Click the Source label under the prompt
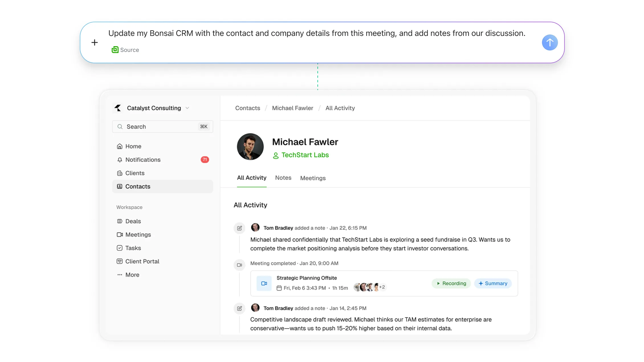This screenshot has height=362, width=644. point(129,50)
